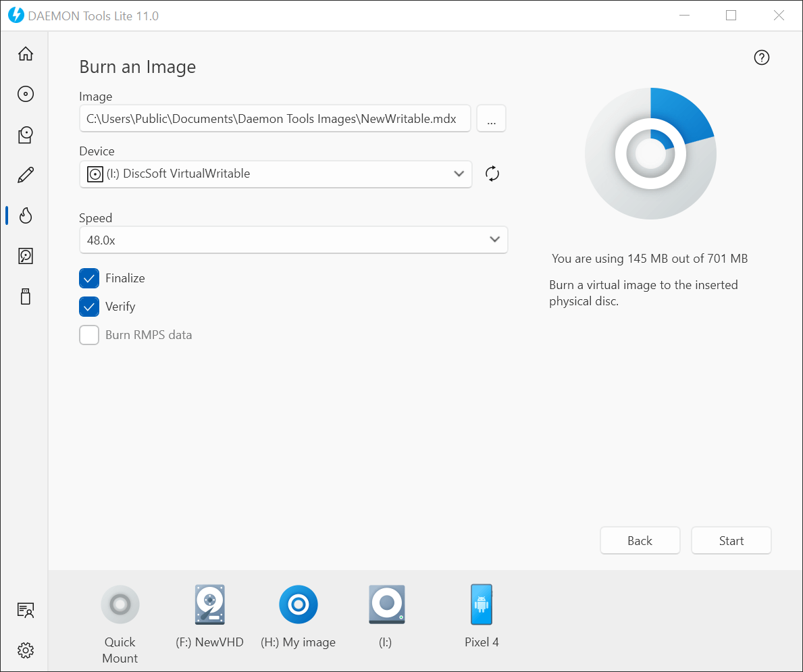Switch to the (H:) My image device
This screenshot has width=803, height=672.
[299, 604]
